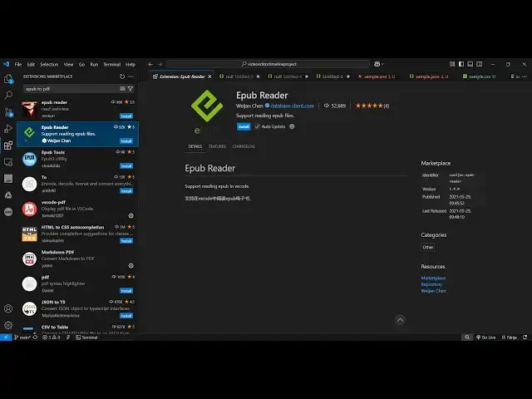Open Extensions view more actions menu
Screen dimensions: 532x399
pyautogui.click(x=131, y=76)
